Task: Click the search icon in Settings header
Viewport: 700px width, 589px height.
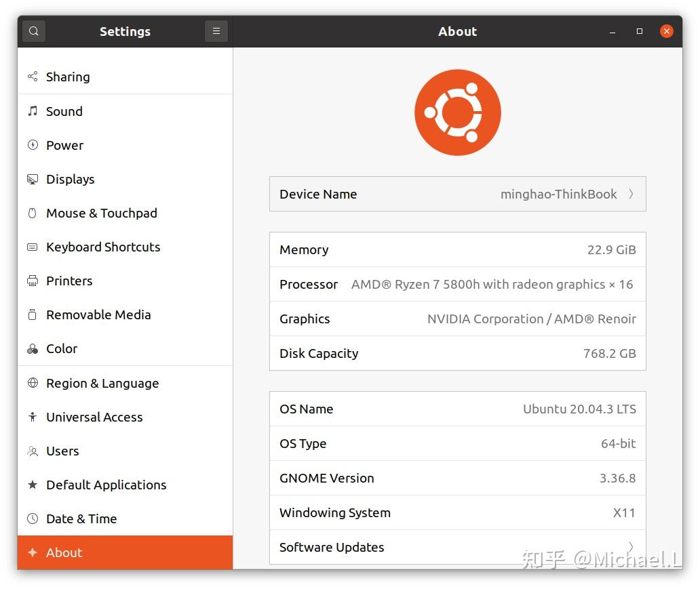Action: (34, 31)
